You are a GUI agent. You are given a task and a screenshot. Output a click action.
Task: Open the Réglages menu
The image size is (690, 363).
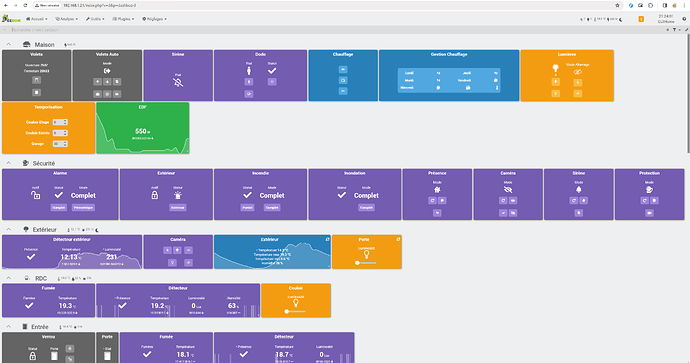coord(154,19)
